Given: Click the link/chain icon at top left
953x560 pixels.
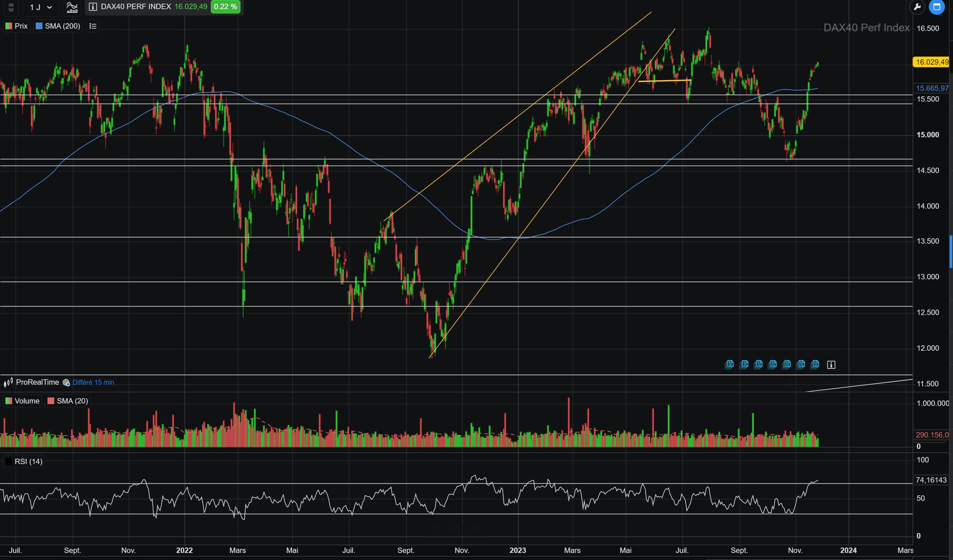Looking at the screenshot, I should 11,7.
